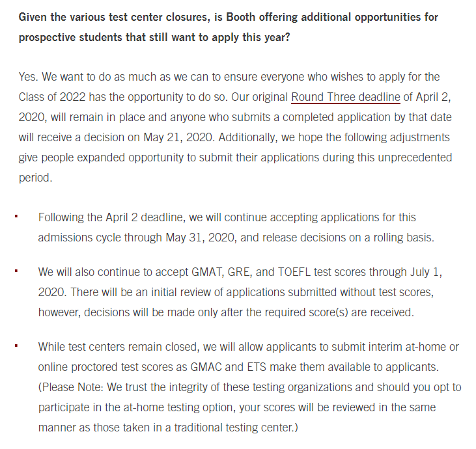The height and width of the screenshot is (449, 476).
Task: Open the Round Three deadline link
Action: (x=345, y=98)
